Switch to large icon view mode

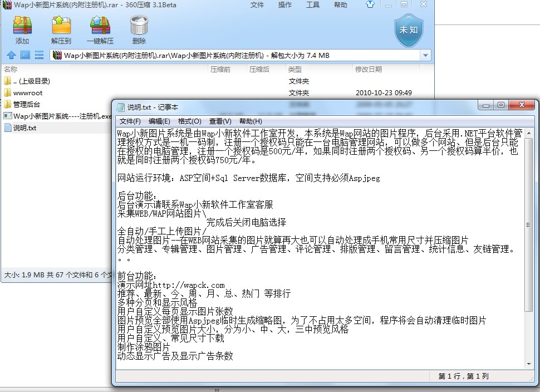click(25, 55)
